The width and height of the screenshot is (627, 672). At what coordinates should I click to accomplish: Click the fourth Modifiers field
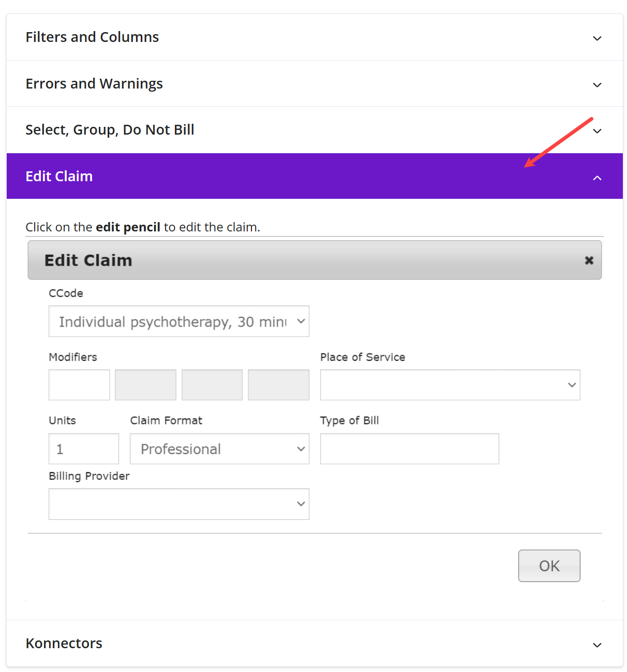click(x=278, y=385)
